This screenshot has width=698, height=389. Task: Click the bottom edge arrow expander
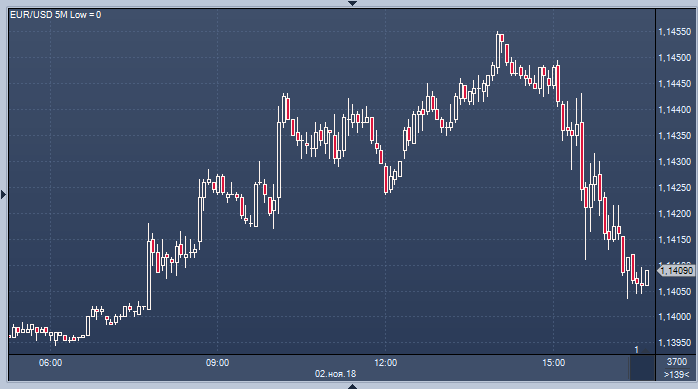(352, 386)
